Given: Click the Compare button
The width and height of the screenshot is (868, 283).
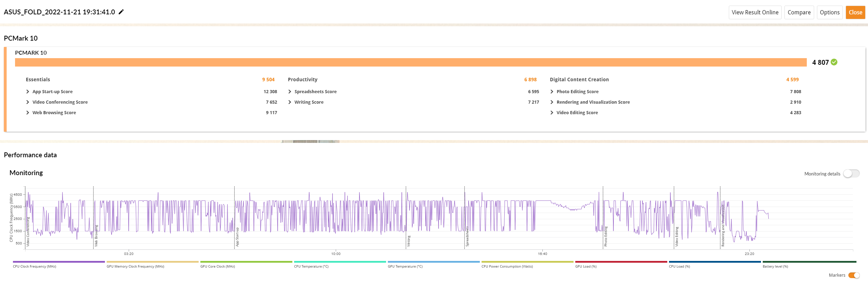Looking at the screenshot, I should tap(799, 12).
